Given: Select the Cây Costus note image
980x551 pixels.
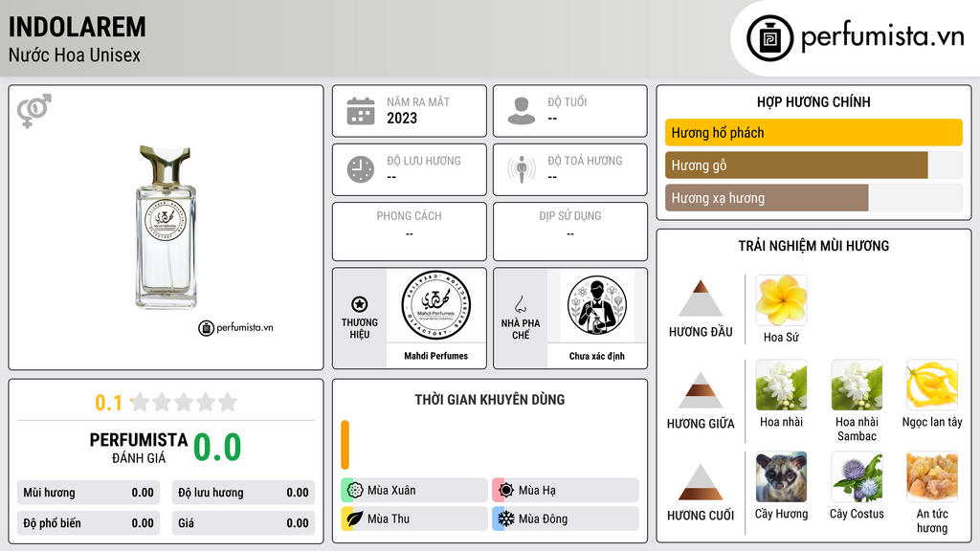Looking at the screenshot, I should click(857, 476).
